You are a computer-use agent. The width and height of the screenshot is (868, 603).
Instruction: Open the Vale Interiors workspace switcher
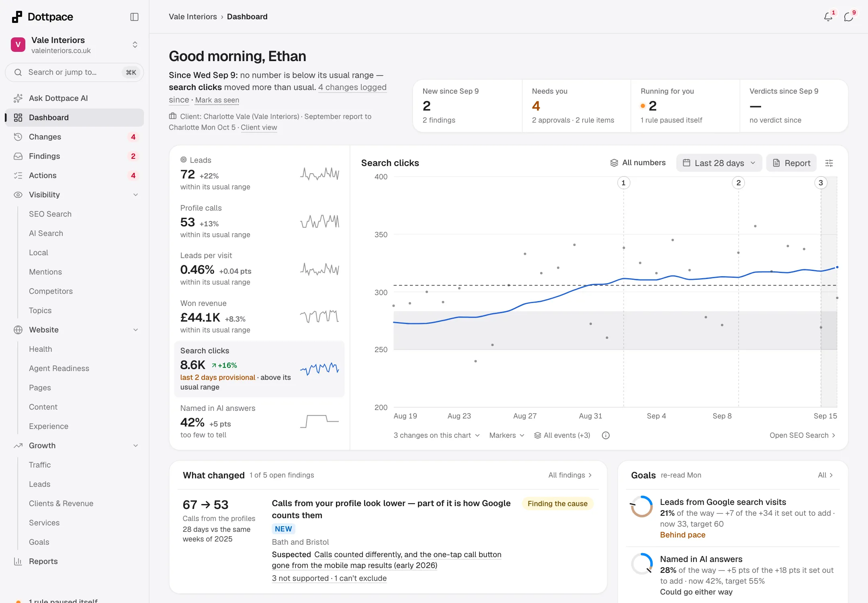74,45
